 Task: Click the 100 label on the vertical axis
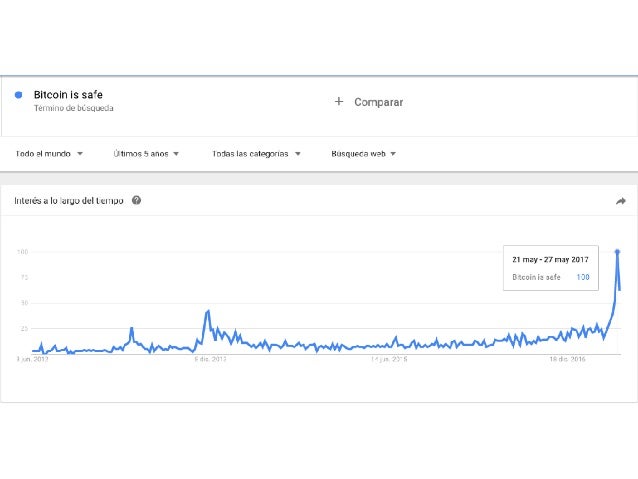click(21, 252)
